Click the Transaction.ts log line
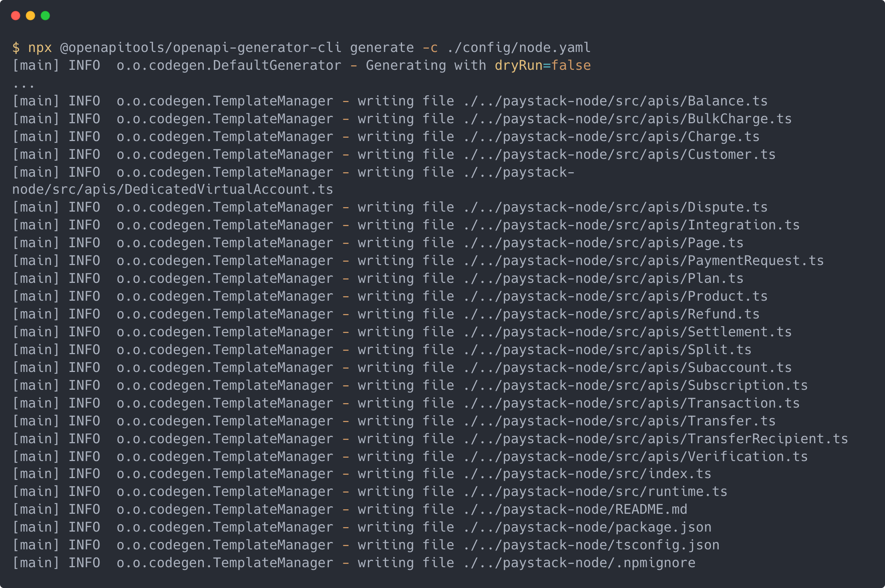 tap(406, 404)
